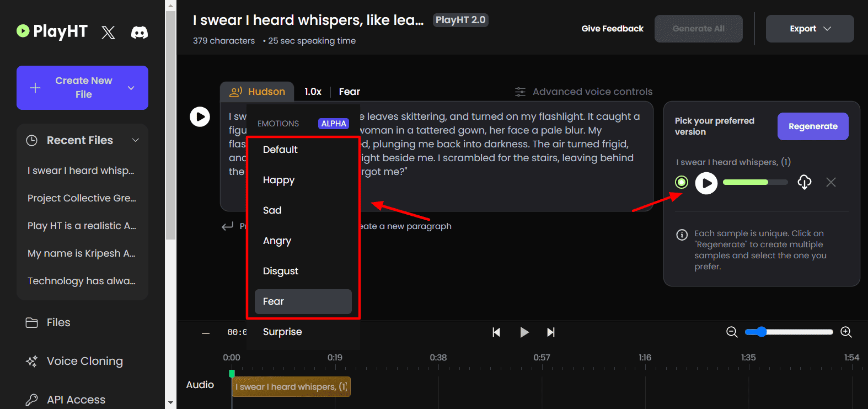Open the X (Twitter) link icon

click(x=108, y=33)
